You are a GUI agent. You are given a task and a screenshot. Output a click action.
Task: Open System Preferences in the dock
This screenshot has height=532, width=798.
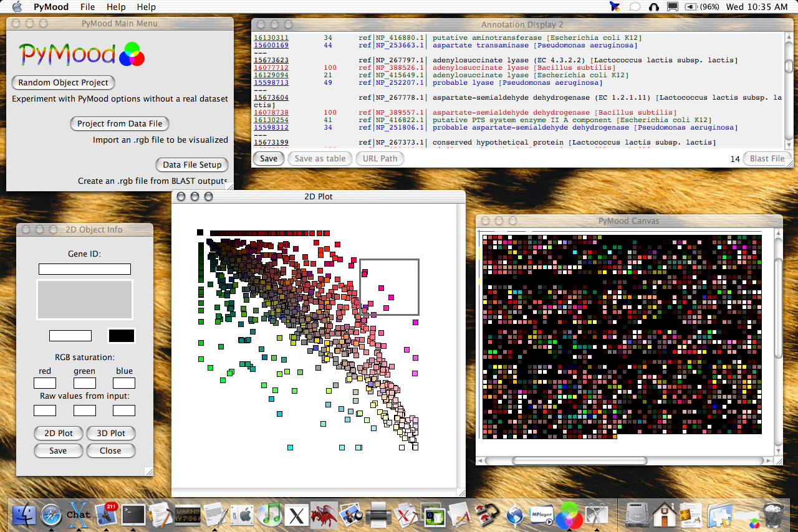tap(243, 515)
